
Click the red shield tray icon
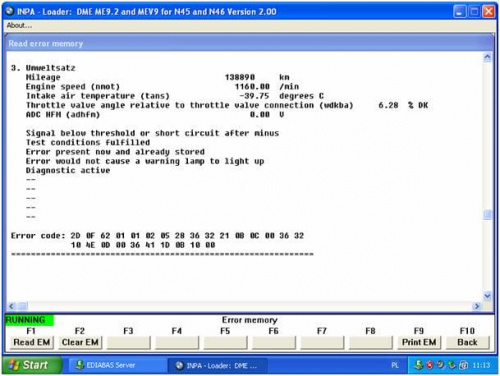pos(430,365)
